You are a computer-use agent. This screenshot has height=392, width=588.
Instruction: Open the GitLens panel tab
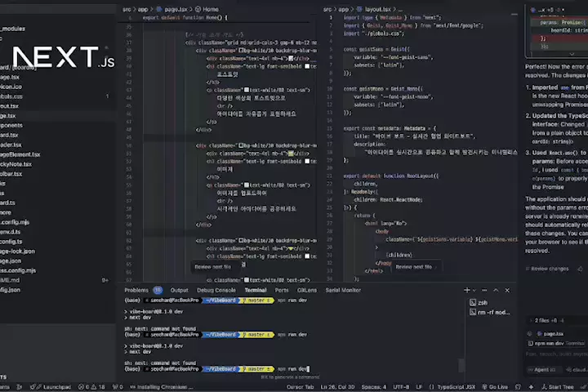[x=307, y=290]
